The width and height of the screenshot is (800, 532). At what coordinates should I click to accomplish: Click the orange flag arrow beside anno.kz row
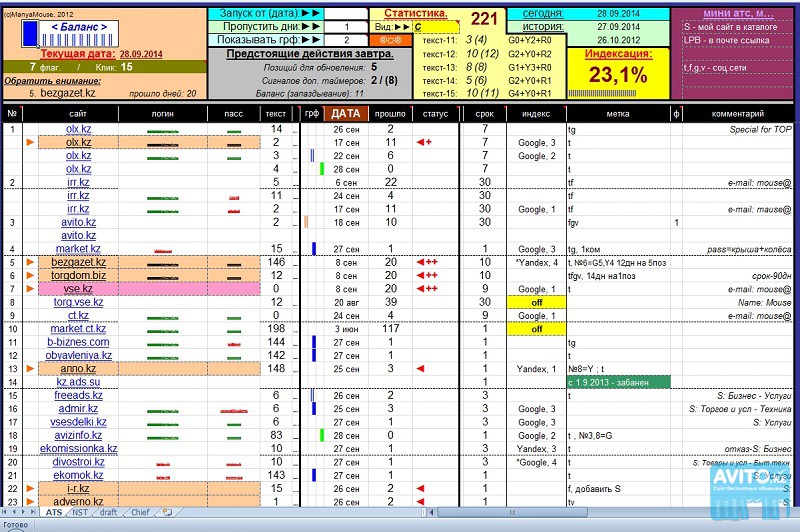pyautogui.click(x=29, y=369)
